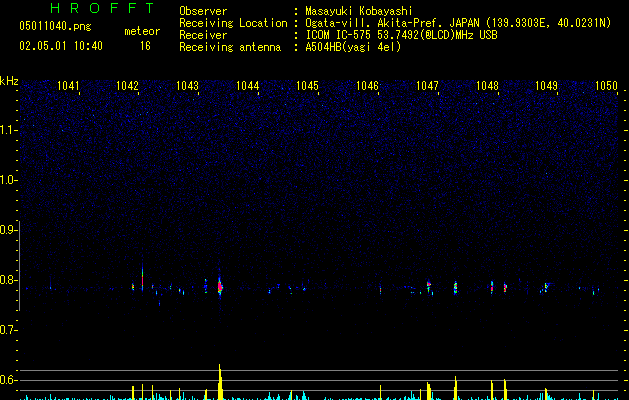Click the 'Receiver' field label
Image resolution: width=629 pixels, height=400 pixels.
pos(203,35)
